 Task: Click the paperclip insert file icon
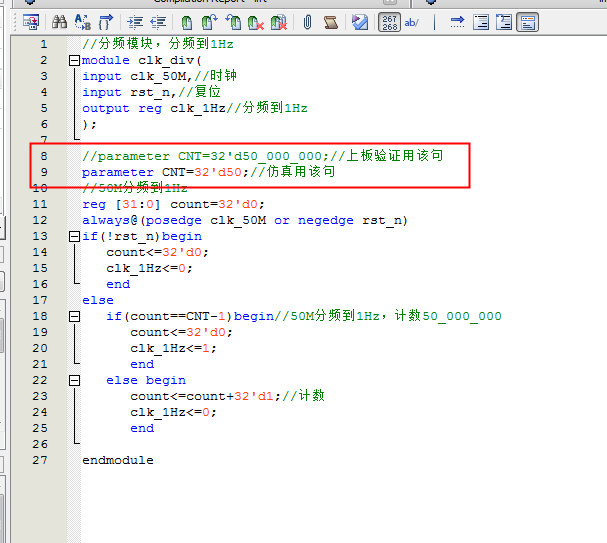[x=307, y=22]
